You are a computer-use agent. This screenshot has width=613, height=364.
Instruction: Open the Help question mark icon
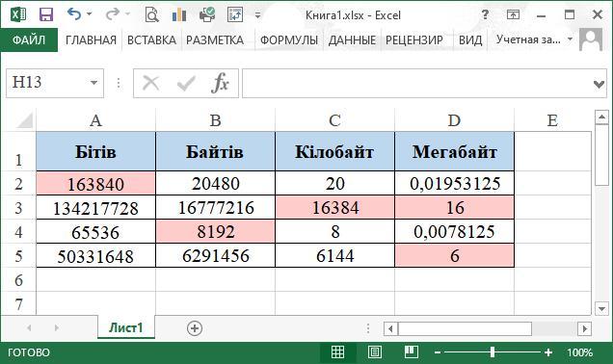pos(485,14)
